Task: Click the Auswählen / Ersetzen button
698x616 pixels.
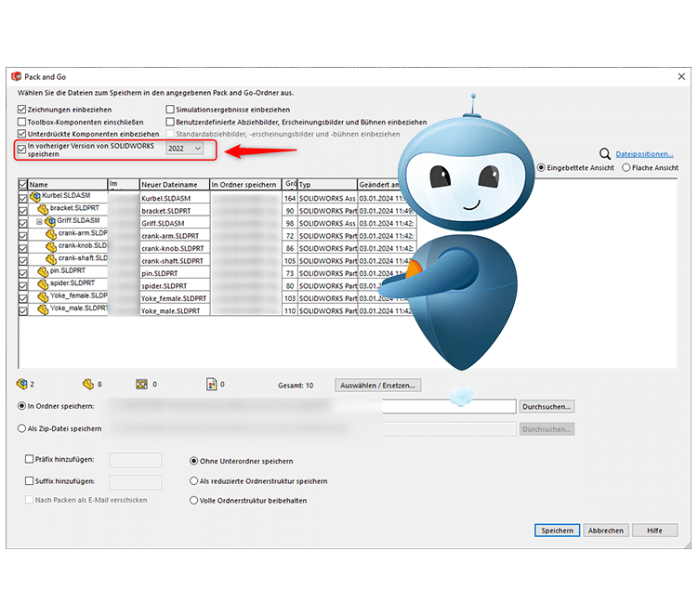Action: (378, 385)
